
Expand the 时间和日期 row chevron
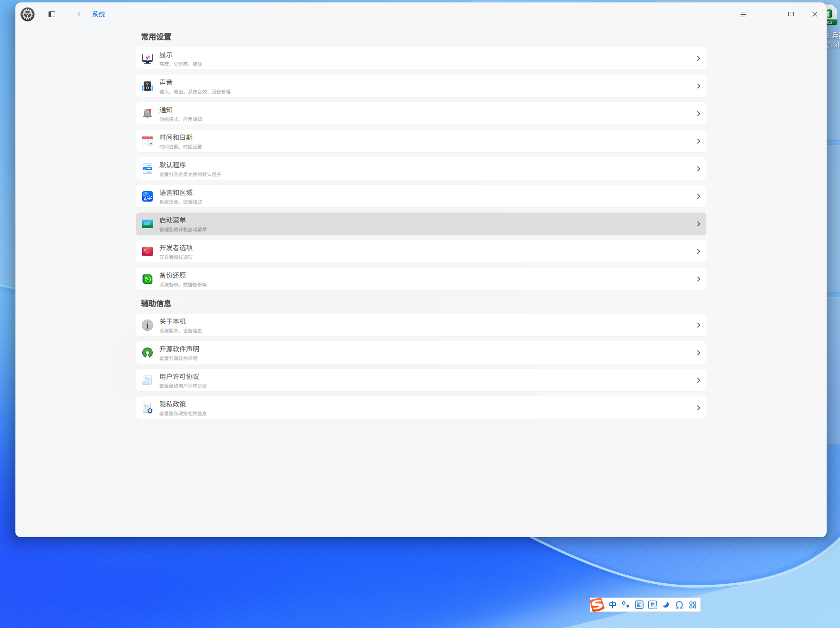coord(698,141)
